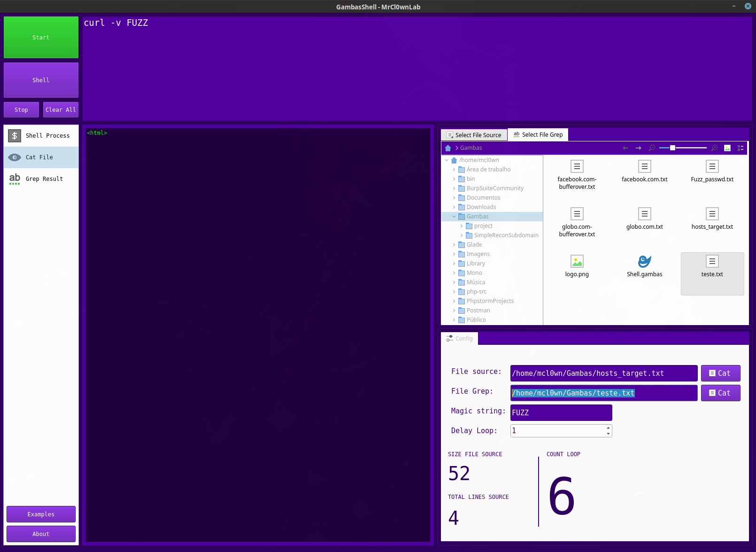Image resolution: width=756 pixels, height=552 pixels.
Task: Select hosts_target.txt file icon
Action: pyautogui.click(x=712, y=214)
